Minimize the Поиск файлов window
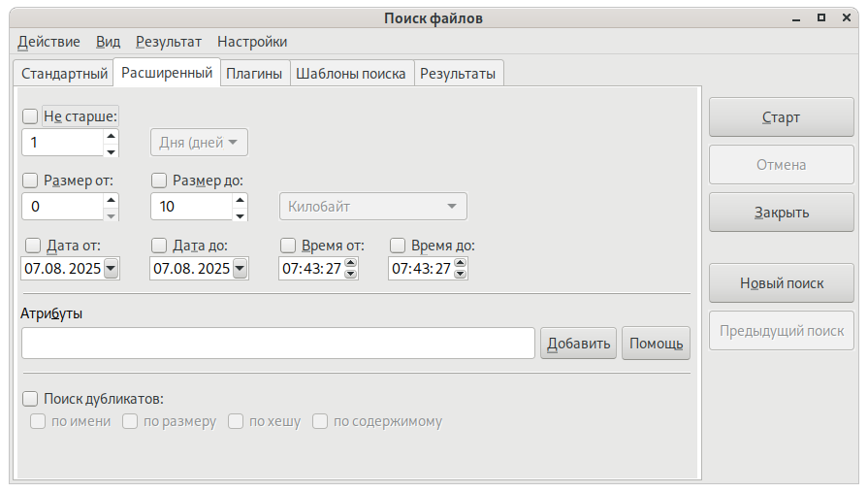Screen dimensions: 868x493 (x=795, y=17)
